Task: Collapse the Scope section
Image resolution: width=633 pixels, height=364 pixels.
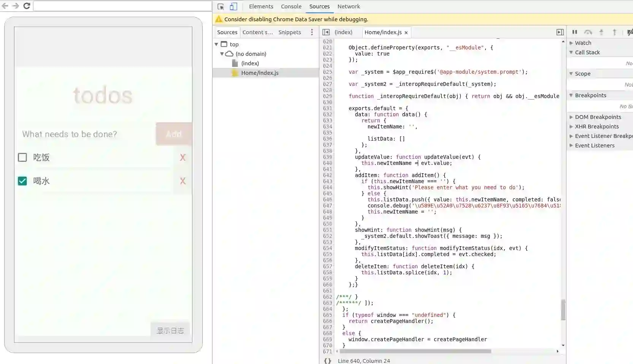Action: point(571,74)
